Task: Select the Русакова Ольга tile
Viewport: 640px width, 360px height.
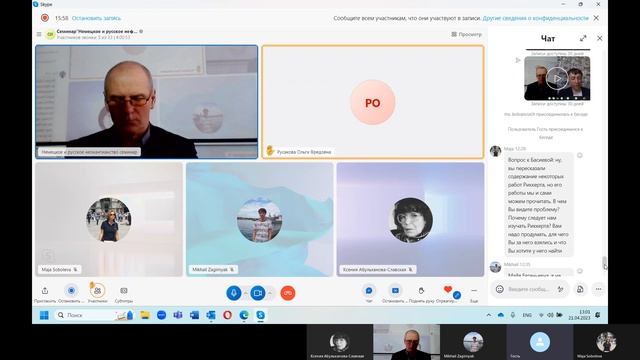Action: [x=373, y=102]
